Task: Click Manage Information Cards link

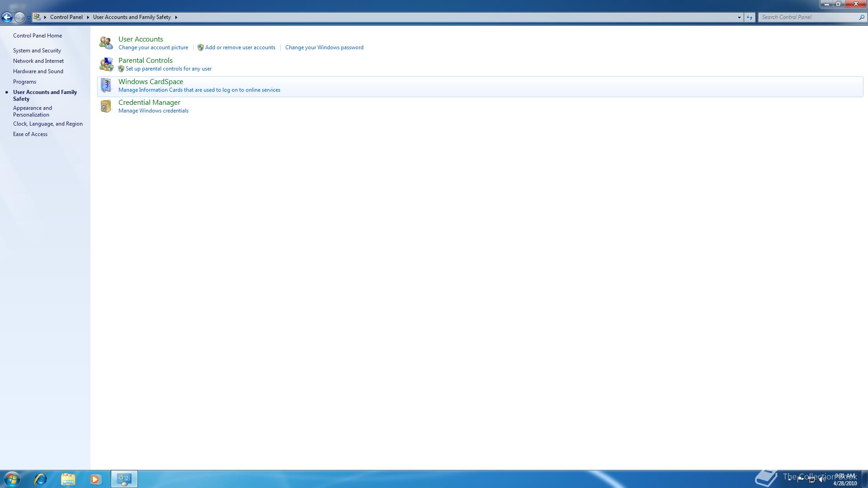Action: (x=199, y=90)
